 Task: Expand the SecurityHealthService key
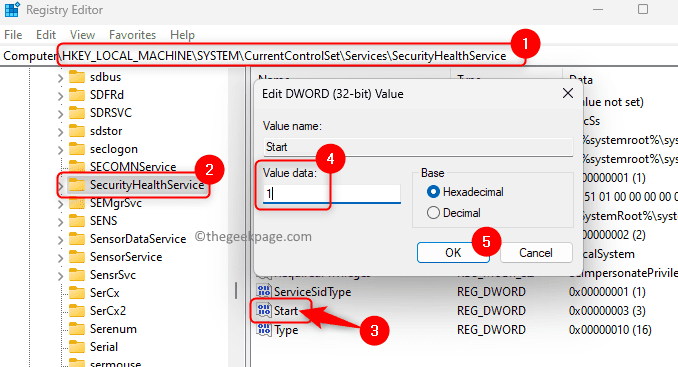pos(61,186)
